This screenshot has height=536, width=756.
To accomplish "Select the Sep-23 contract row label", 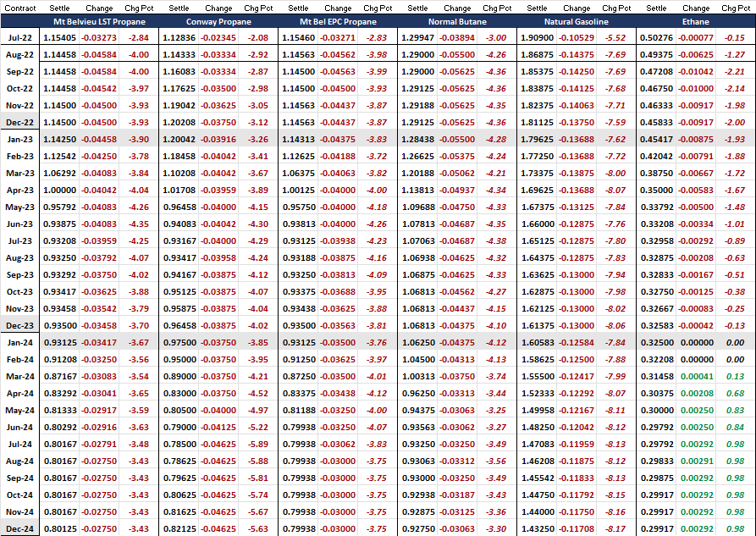I will 19,275.
